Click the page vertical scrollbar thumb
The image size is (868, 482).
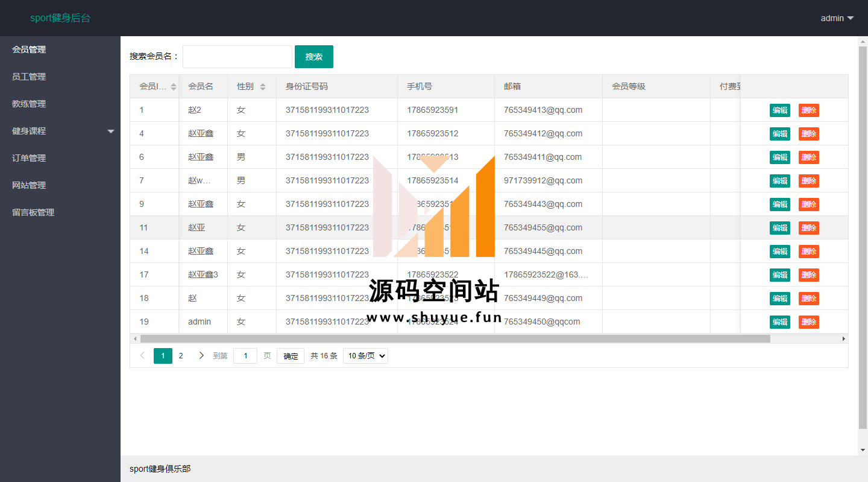coord(863,238)
